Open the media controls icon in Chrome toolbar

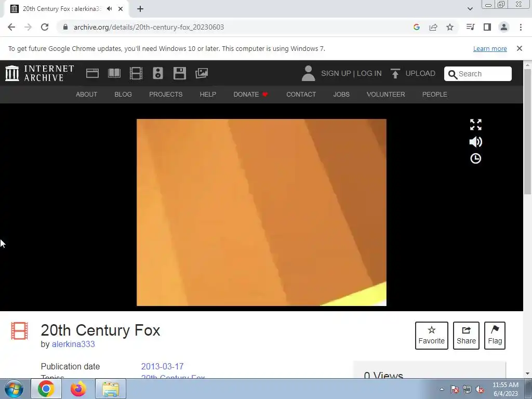pyautogui.click(x=470, y=27)
